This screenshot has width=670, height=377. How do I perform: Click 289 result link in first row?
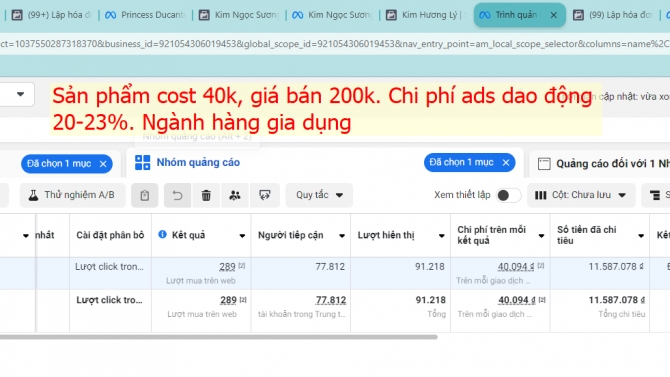(x=227, y=267)
